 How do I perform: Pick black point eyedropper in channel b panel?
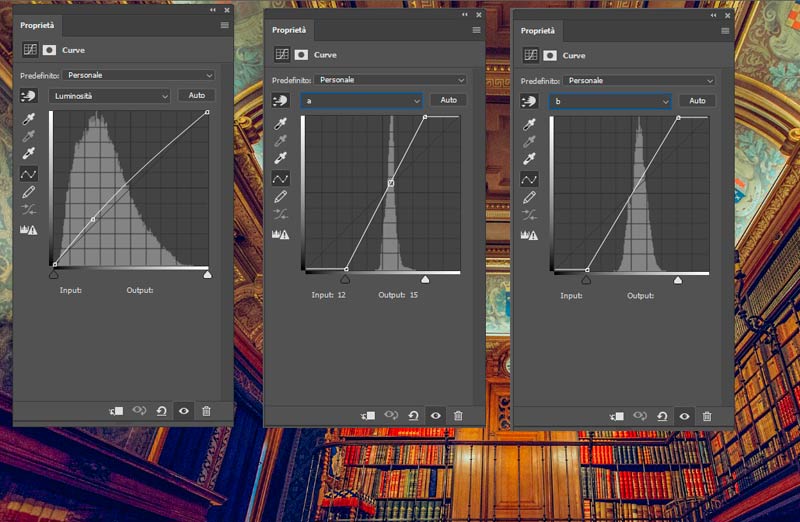tap(529, 125)
